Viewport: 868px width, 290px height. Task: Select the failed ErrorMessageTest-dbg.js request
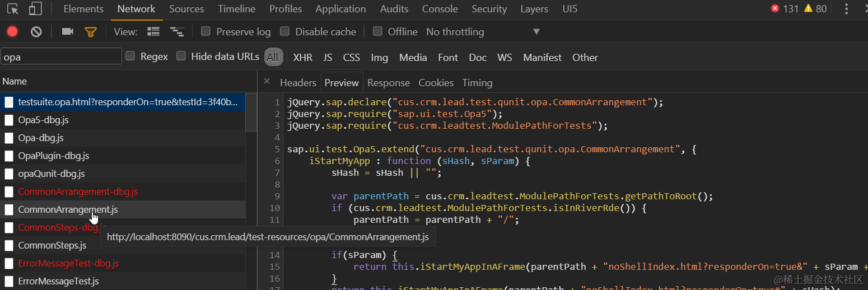coord(123,263)
